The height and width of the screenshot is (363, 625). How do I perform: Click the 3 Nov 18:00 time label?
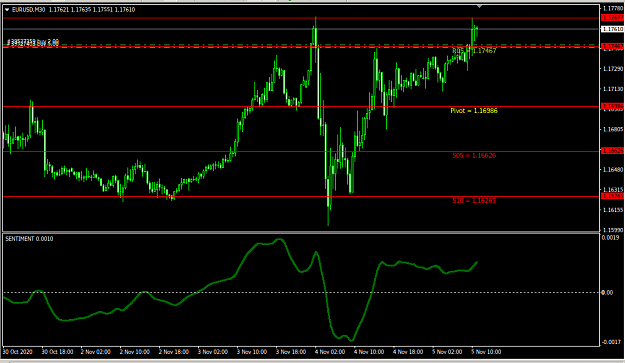tap(291, 352)
